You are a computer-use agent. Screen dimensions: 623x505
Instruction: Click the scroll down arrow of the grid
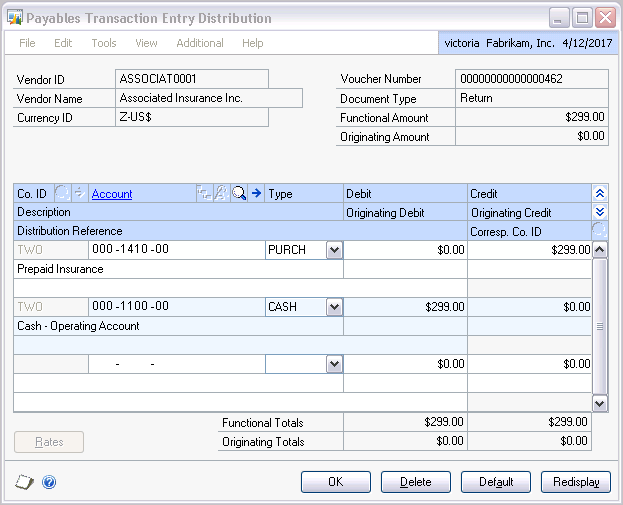(x=600, y=402)
